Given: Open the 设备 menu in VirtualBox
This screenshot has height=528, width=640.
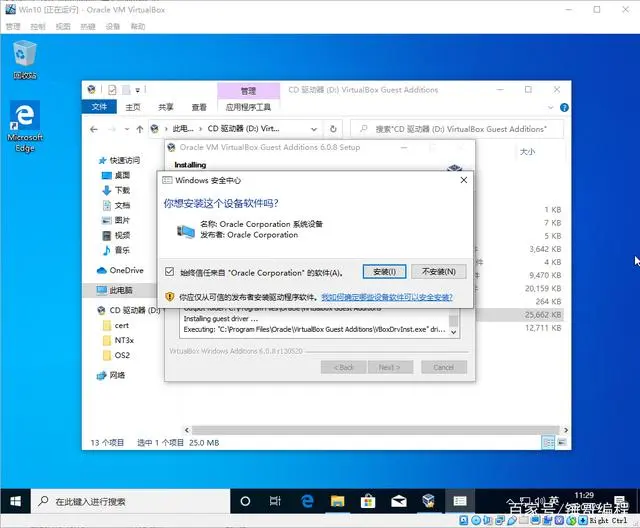Looking at the screenshot, I should [113, 27].
